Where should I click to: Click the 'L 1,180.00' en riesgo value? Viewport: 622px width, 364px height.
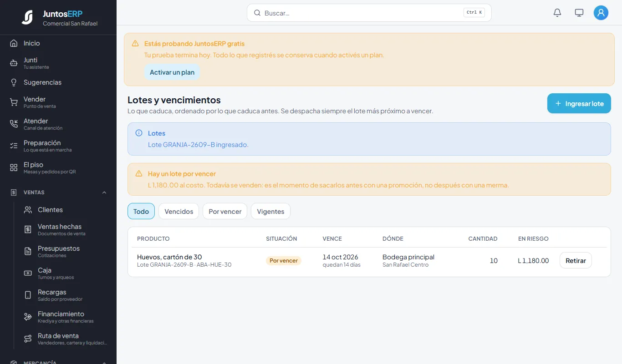[533, 261]
